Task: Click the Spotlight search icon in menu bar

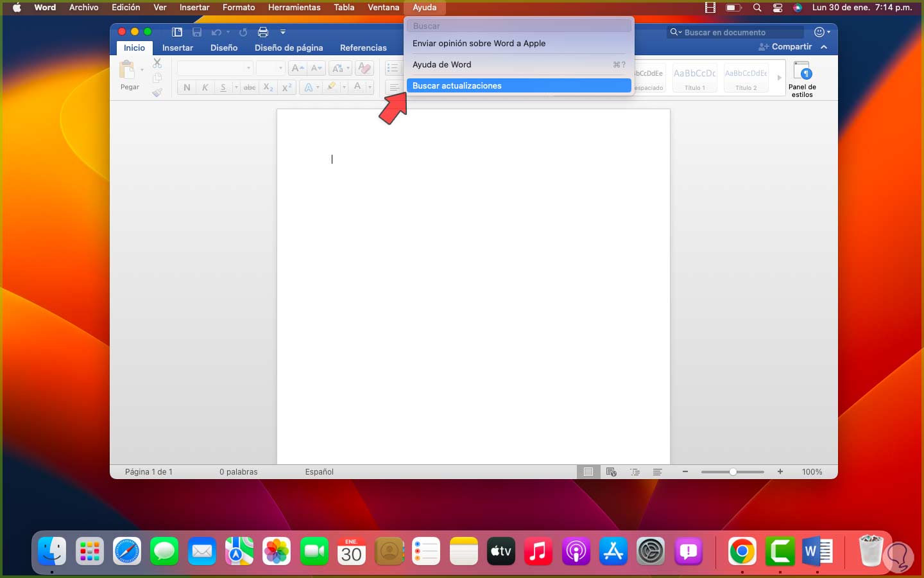Action: point(757,8)
